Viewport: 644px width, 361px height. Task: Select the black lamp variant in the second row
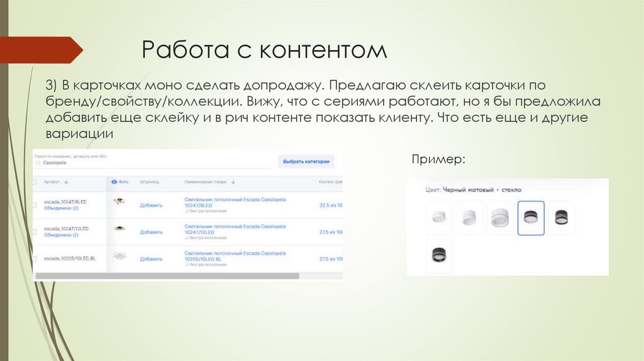coord(439,256)
